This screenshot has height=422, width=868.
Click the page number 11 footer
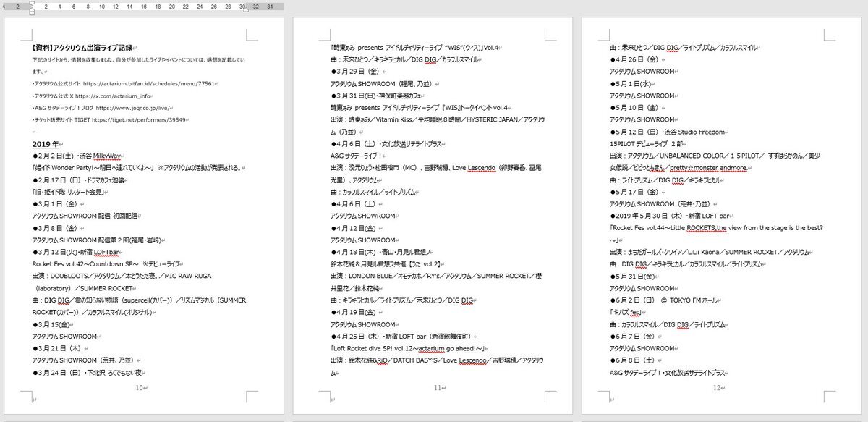(x=437, y=388)
